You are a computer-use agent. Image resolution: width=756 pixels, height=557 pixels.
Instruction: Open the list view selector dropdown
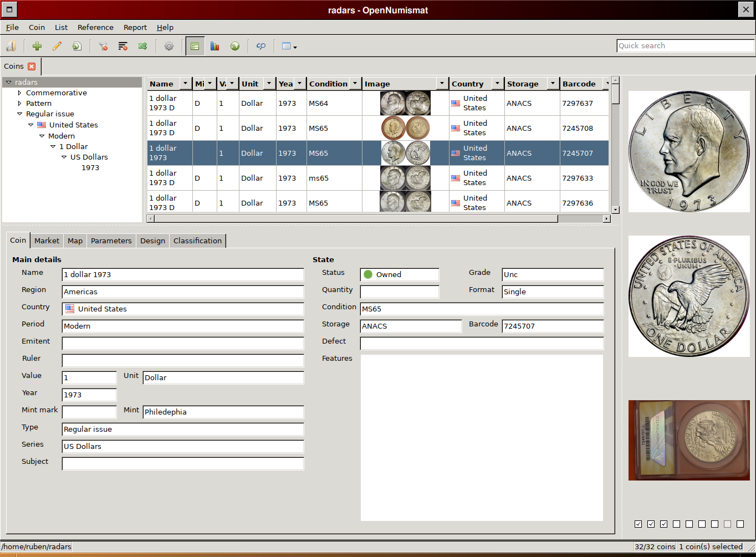289,46
